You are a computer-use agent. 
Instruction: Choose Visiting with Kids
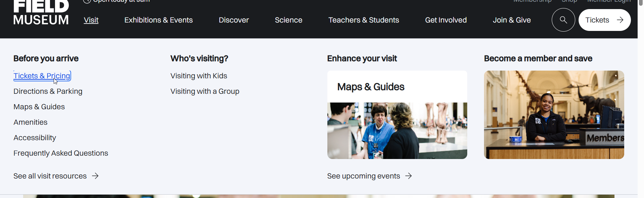coord(199,76)
